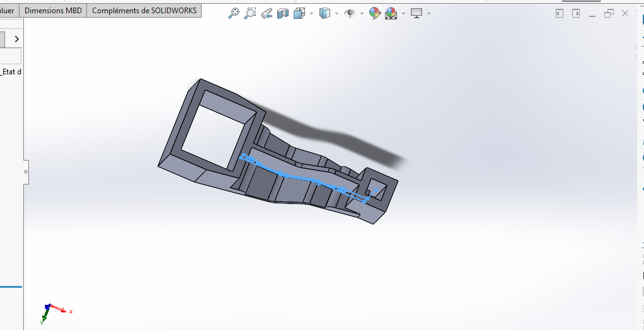
Task: Open Edit Appearance color ball icon
Action: [375, 13]
